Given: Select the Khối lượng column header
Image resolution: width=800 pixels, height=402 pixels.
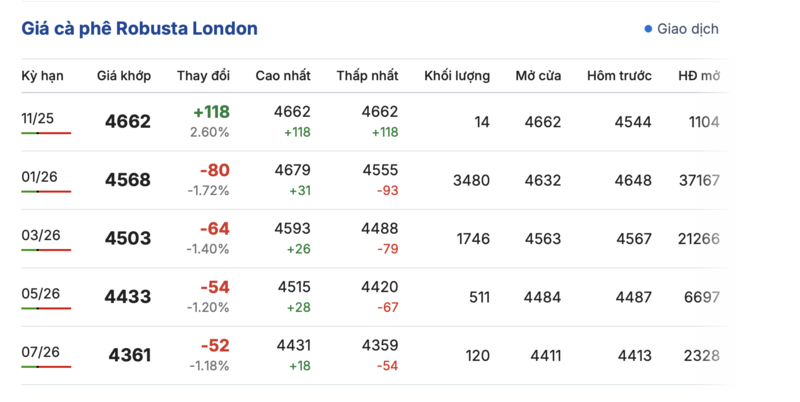Looking at the screenshot, I should pos(457,76).
